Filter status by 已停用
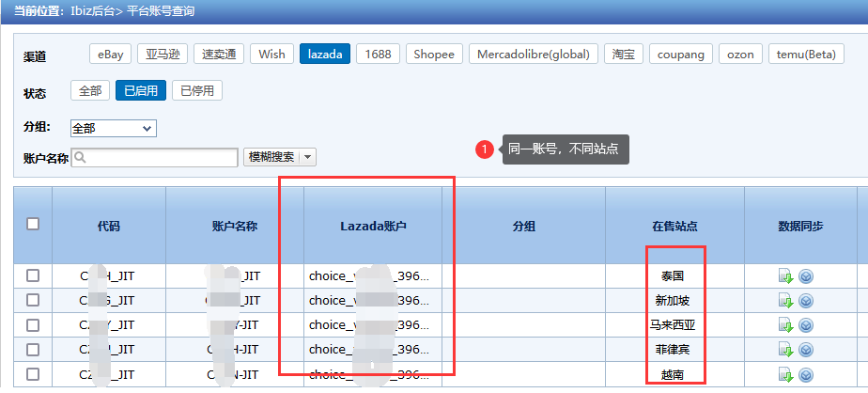The image size is (868, 393). pyautogui.click(x=197, y=90)
